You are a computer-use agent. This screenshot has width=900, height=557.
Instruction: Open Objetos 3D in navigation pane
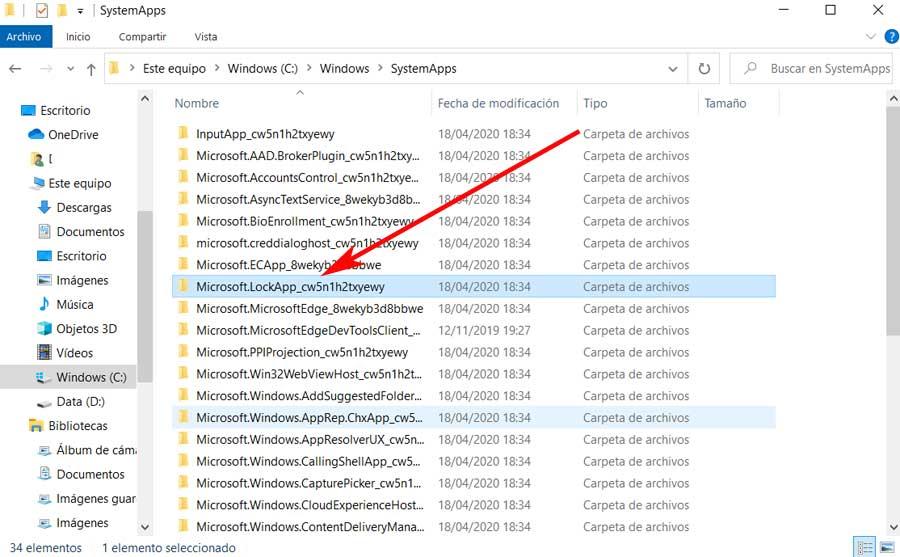(86, 328)
